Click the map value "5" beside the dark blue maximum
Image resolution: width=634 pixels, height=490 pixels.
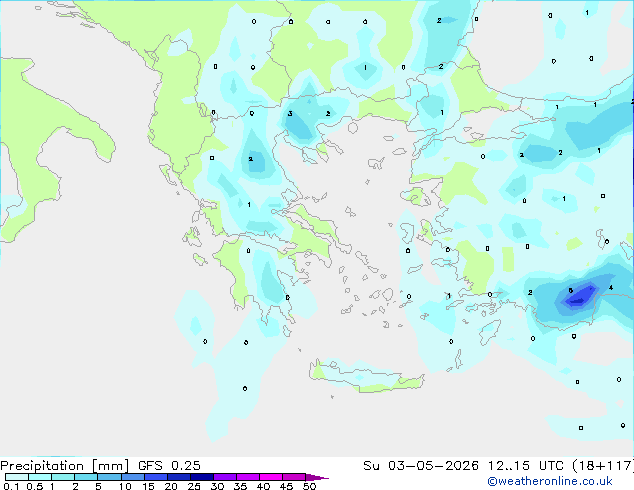[x=571, y=290]
